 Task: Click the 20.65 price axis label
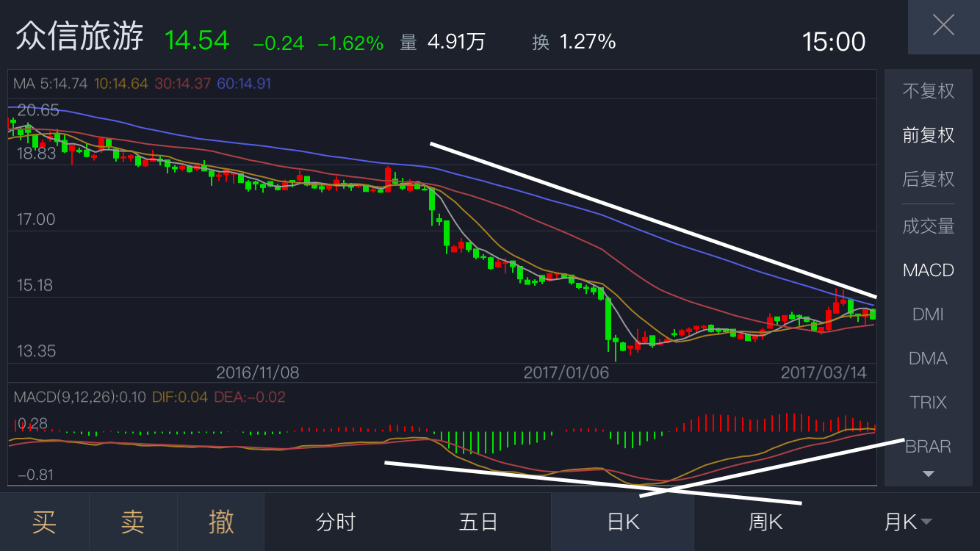pos(38,110)
